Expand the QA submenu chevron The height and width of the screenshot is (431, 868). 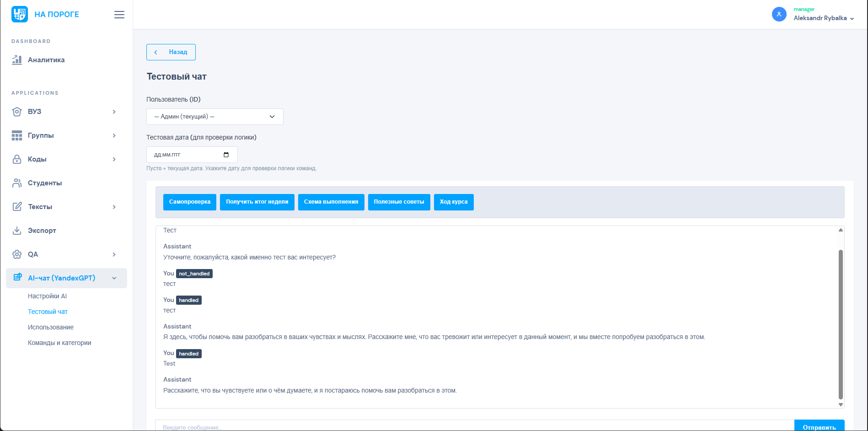114,254
